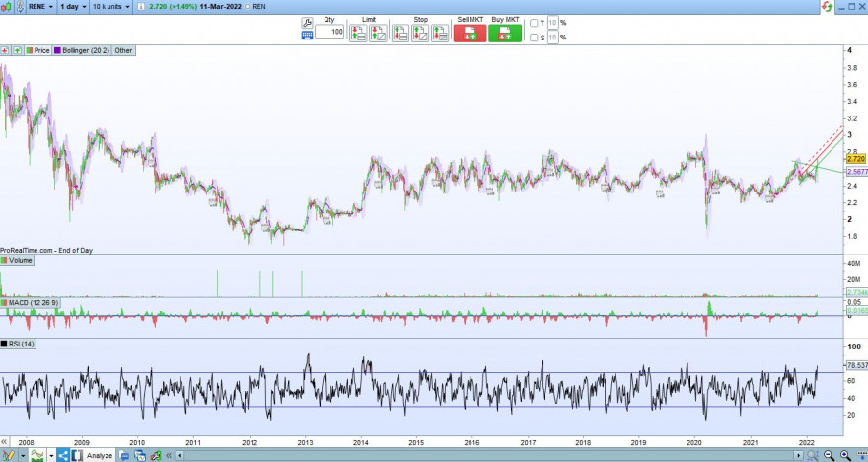Open the RENE ticker dropdown
The image size is (868, 462).
41,7
